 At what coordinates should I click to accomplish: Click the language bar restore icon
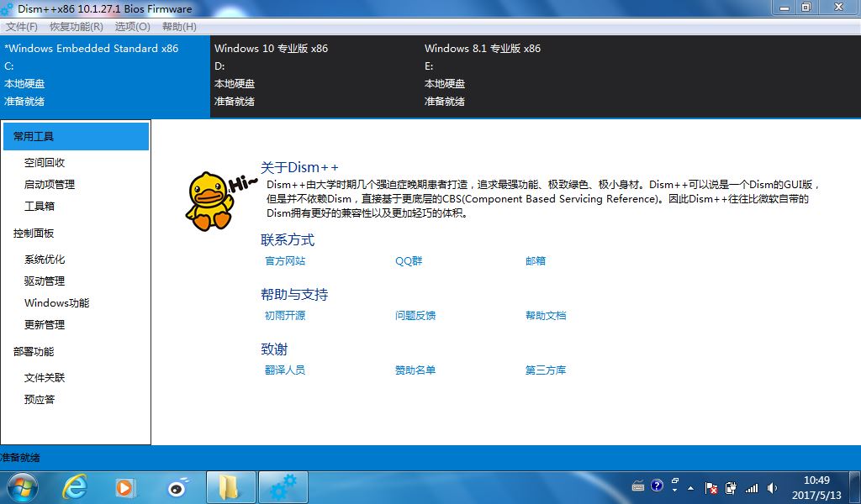pyautogui.click(x=675, y=480)
